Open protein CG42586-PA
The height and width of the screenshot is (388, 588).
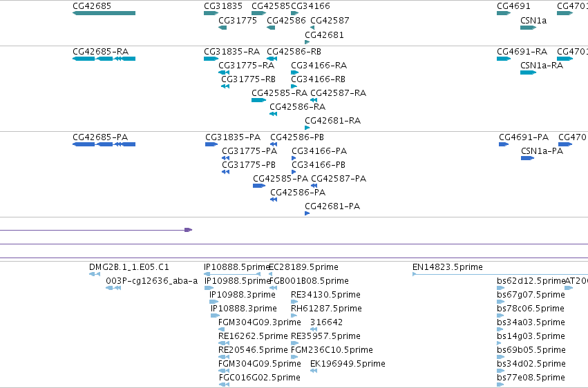point(274,200)
